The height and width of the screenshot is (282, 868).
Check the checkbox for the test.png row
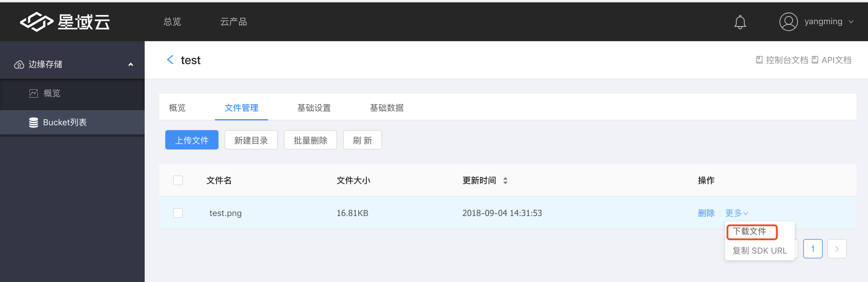[178, 213]
